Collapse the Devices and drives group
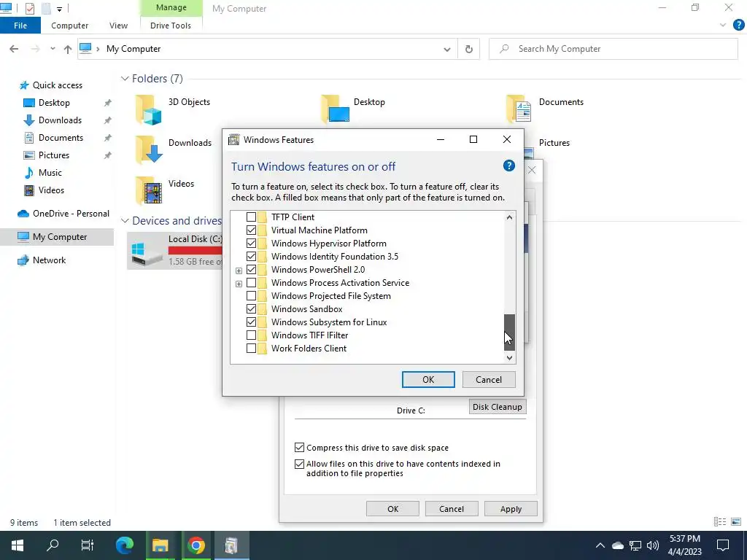 (x=125, y=221)
